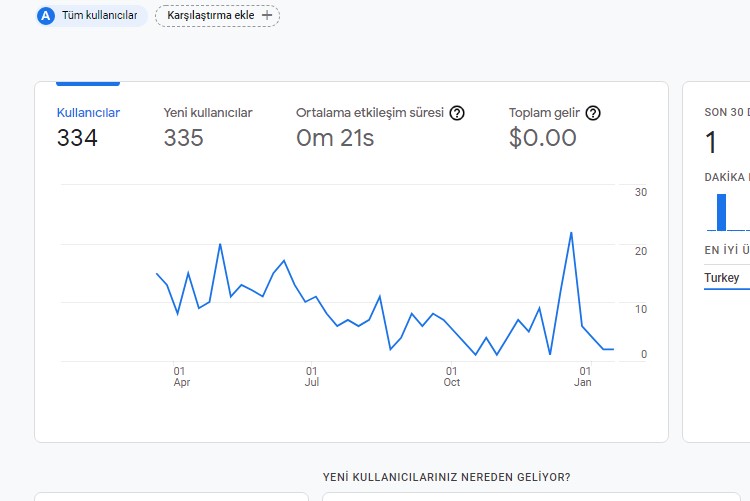This screenshot has height=501, width=750.
Task: Click the April peak on the line chart
Action: click(x=220, y=244)
